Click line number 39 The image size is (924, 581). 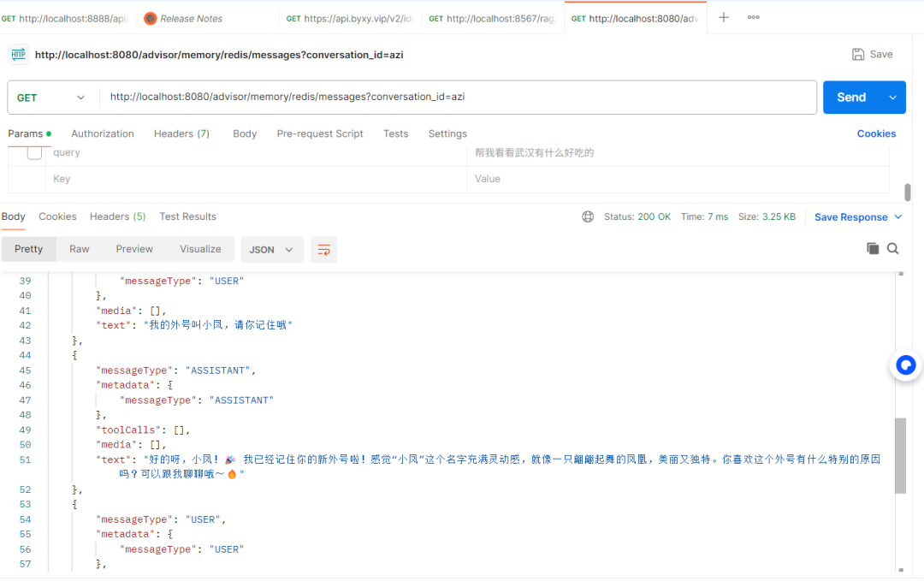(x=25, y=281)
